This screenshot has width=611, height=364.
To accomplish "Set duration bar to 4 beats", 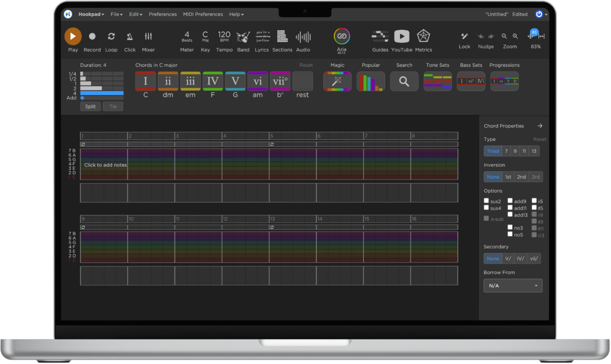I will click(102, 93).
